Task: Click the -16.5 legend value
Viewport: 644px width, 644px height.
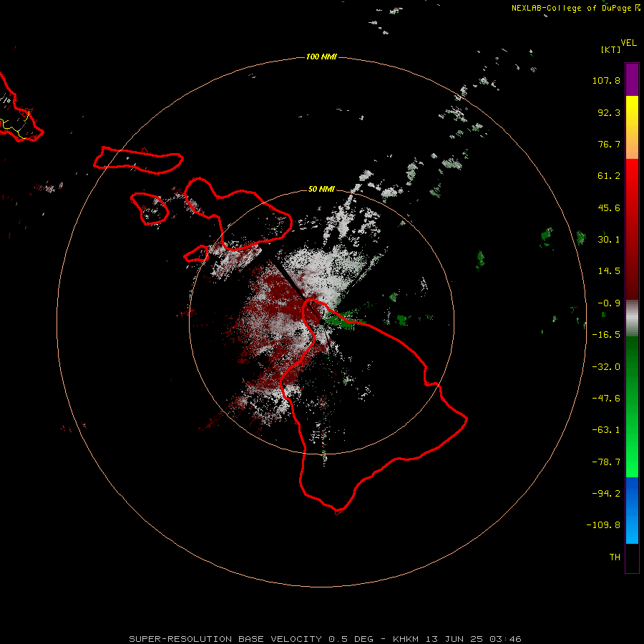Action: [606, 335]
